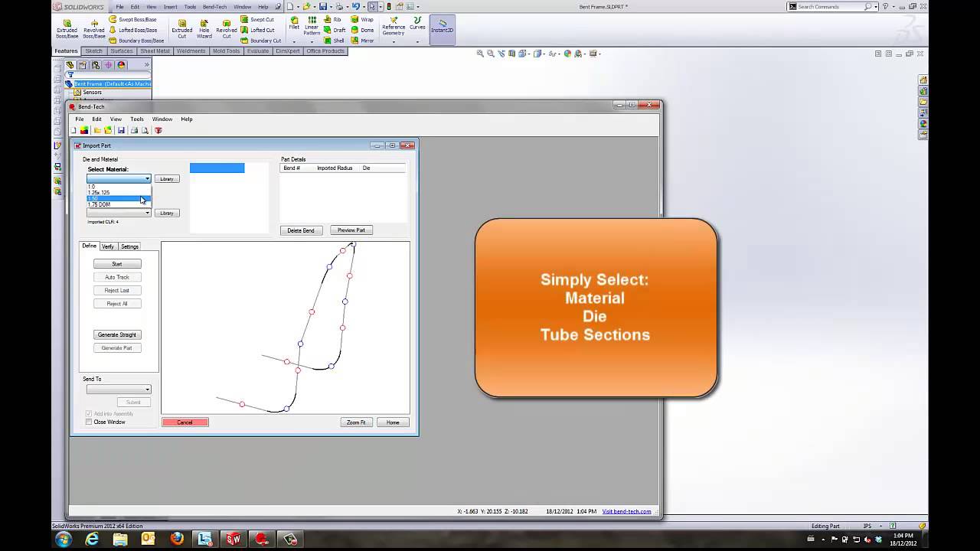Switch to the Sheet Metal tab
The height and width of the screenshot is (551, 980).
(155, 51)
